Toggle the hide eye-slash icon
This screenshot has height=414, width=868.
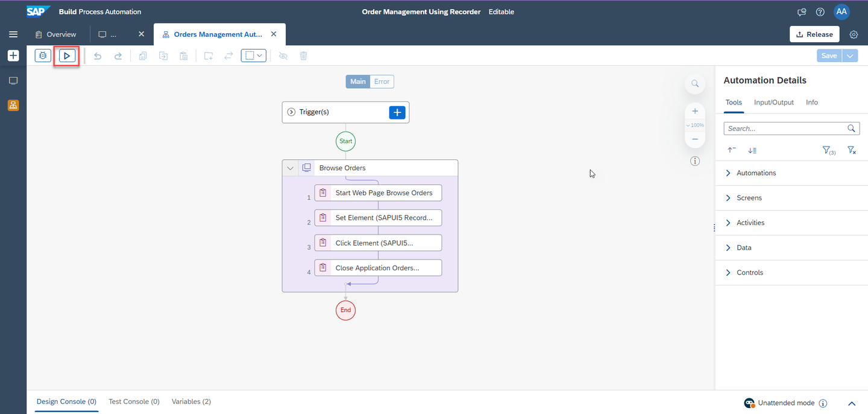coord(283,56)
